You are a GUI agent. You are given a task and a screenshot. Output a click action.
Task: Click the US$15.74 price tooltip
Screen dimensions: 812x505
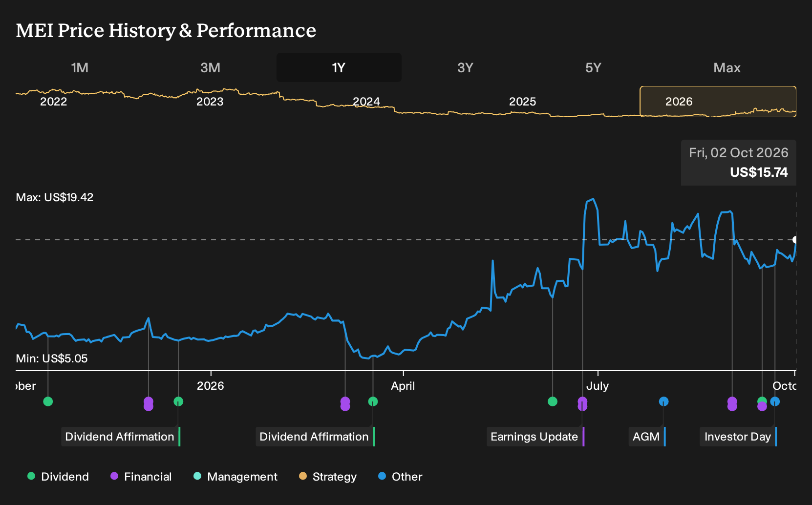tap(739, 163)
